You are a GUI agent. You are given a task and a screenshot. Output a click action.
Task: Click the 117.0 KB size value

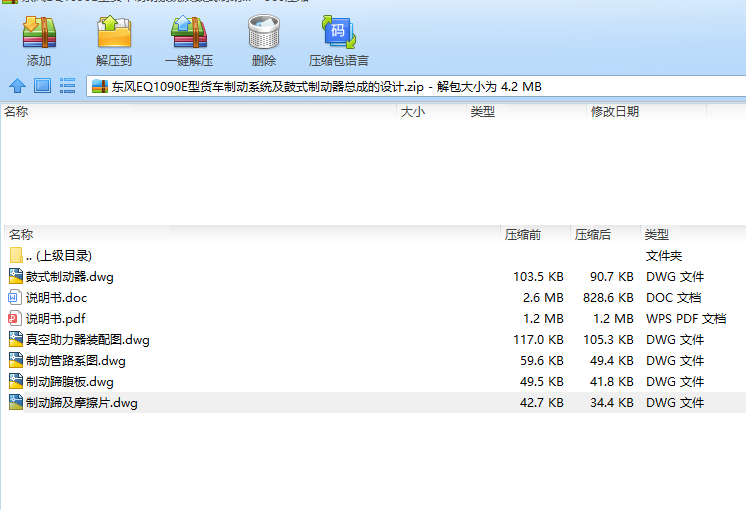538,340
